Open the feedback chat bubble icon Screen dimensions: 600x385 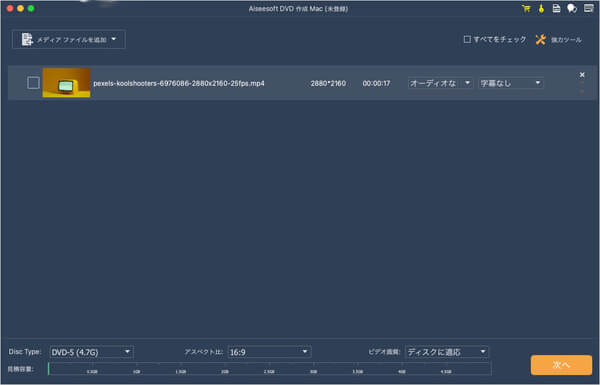click(x=572, y=8)
